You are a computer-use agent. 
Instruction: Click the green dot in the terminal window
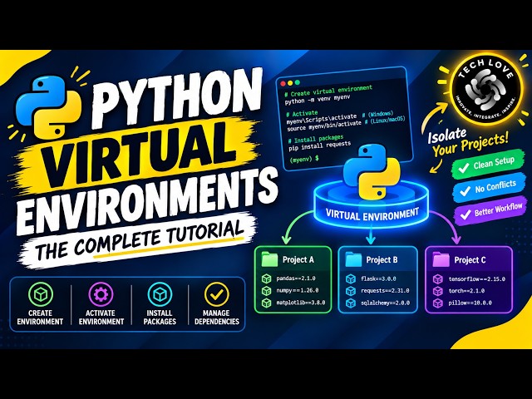(298, 82)
